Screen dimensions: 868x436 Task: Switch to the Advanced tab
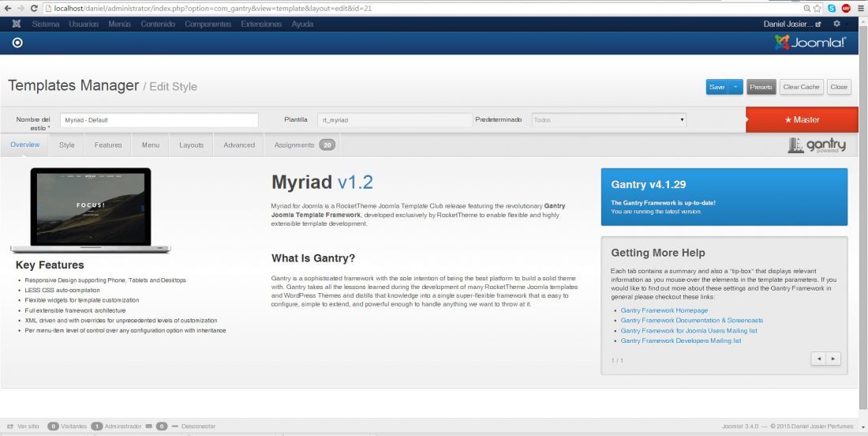click(239, 145)
